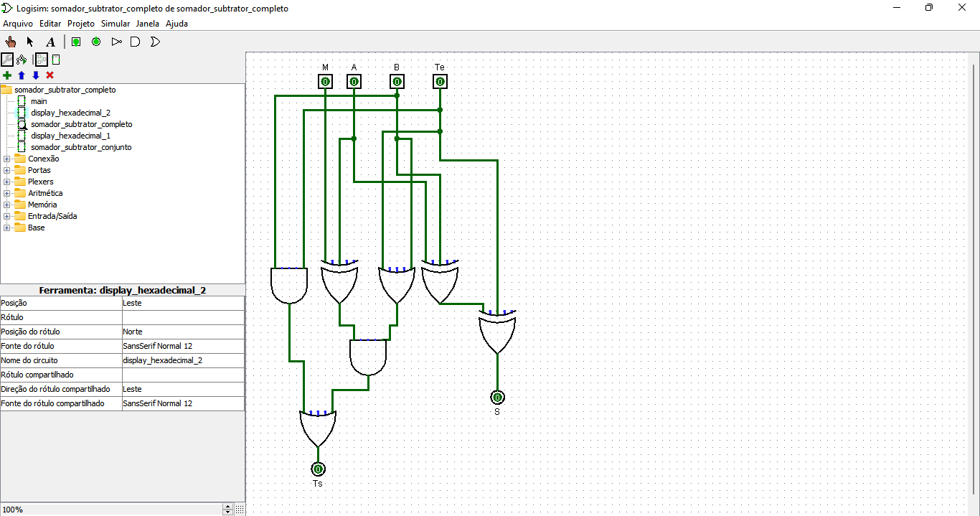Expand the Aritmética library
This screenshot has height=516, width=980.
7,193
